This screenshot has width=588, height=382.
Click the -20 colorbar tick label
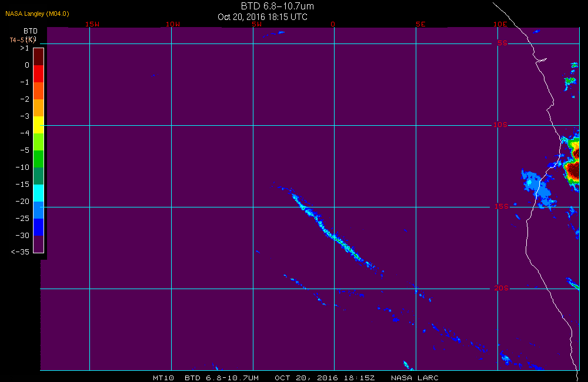pyautogui.click(x=22, y=202)
